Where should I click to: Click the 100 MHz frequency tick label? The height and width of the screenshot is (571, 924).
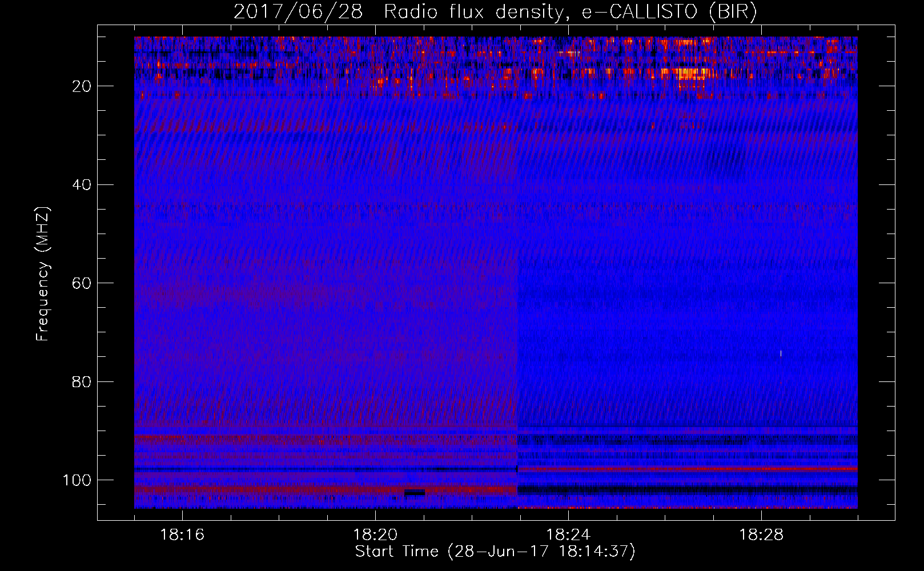[77, 480]
